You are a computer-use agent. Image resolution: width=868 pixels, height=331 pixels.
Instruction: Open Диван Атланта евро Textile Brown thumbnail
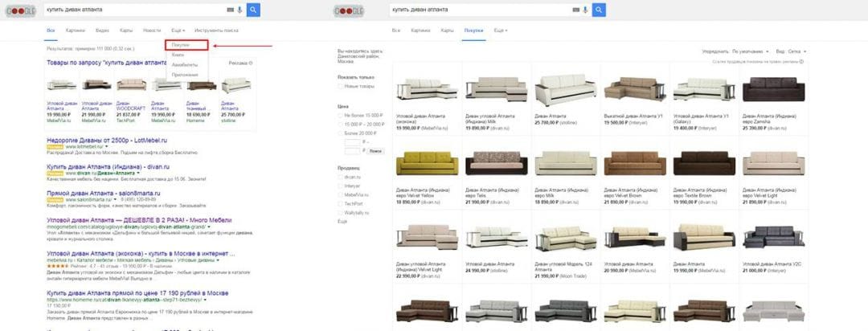tap(704, 163)
